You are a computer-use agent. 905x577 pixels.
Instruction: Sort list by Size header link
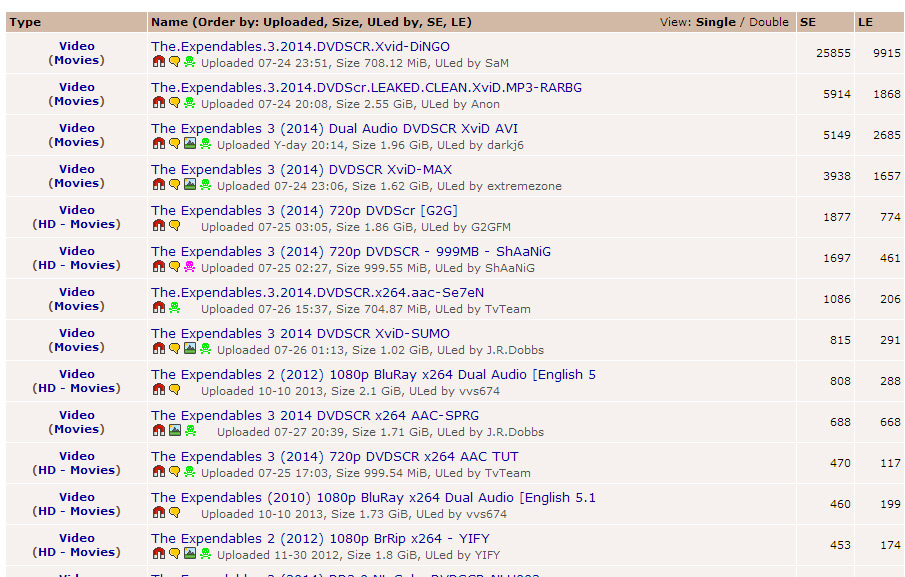pos(345,22)
